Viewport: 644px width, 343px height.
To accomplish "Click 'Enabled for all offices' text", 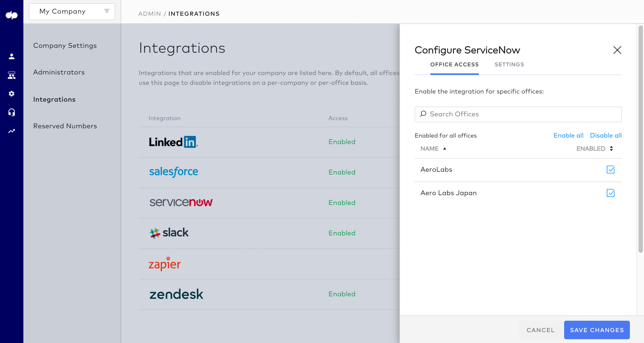I will pos(446,136).
